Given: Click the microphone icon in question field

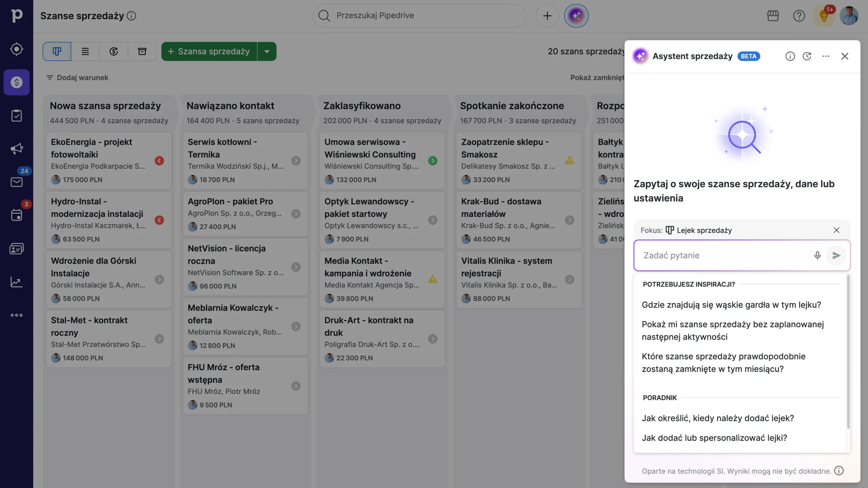Looking at the screenshot, I should 817,255.
